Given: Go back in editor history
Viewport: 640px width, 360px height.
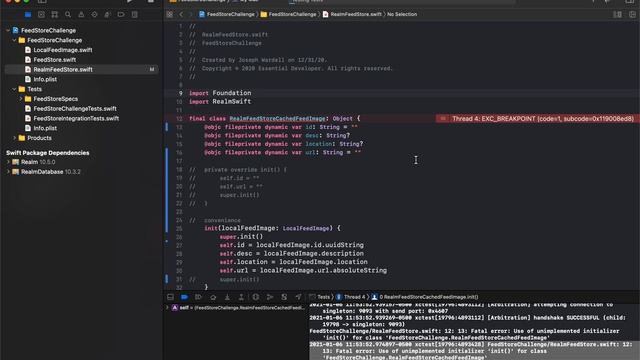Looking at the screenshot, I should tap(181, 14).
